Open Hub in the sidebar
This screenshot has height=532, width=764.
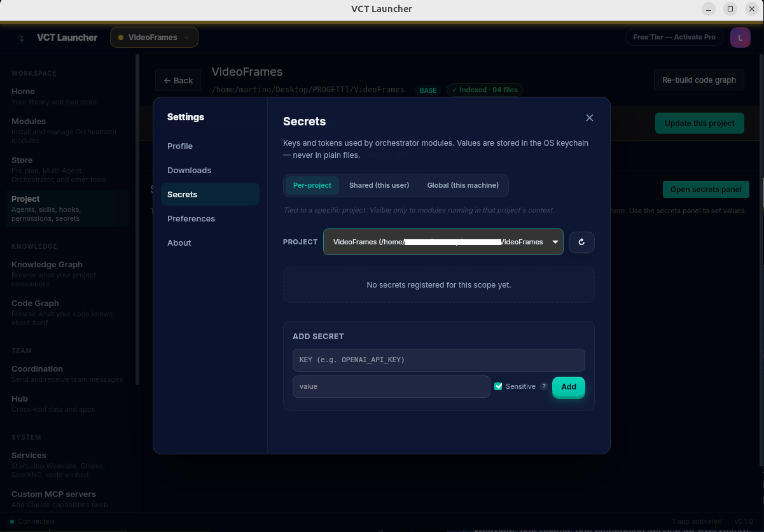coord(67,403)
